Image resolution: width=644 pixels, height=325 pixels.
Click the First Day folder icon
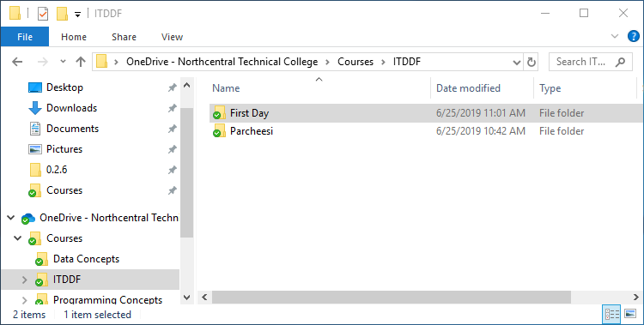pos(219,113)
